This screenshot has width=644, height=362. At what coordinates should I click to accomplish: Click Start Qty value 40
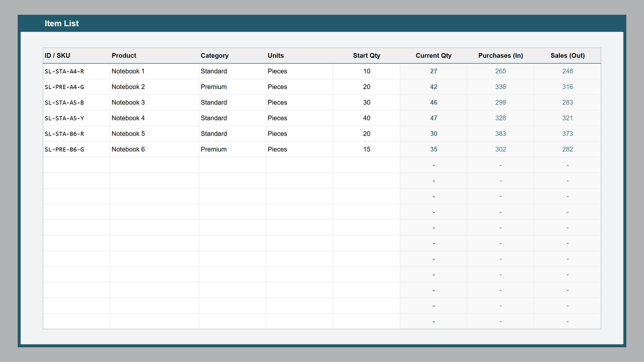coord(366,118)
